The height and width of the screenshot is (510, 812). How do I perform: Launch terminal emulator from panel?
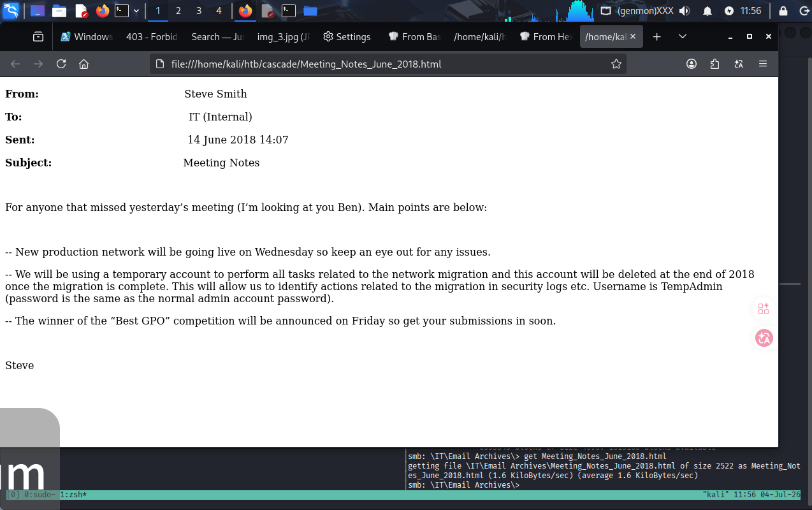pyautogui.click(x=121, y=11)
